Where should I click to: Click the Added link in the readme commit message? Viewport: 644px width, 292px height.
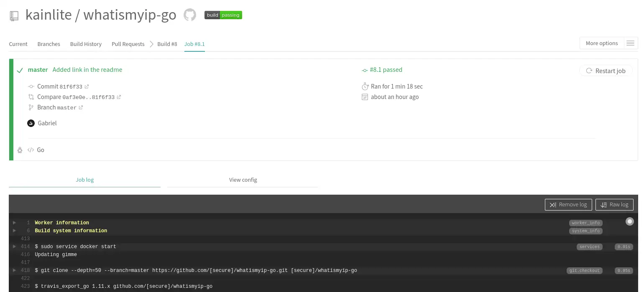(x=87, y=70)
